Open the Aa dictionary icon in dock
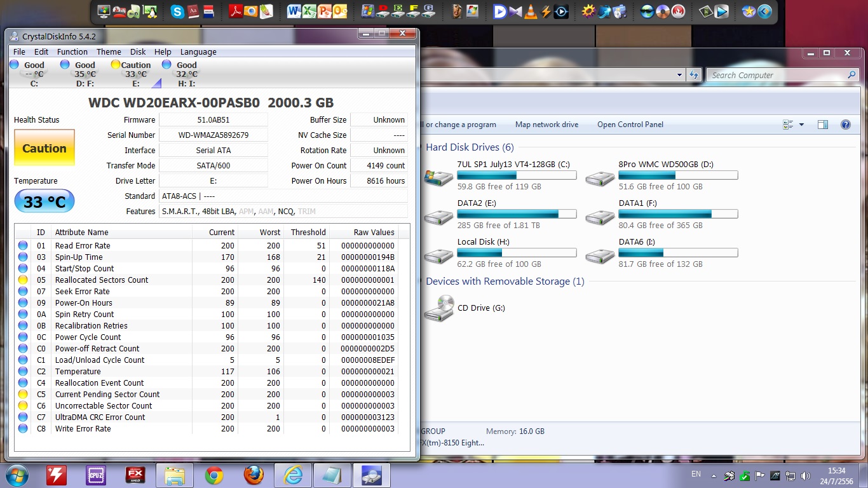Viewport: 868px width, 488px height. coord(193,11)
